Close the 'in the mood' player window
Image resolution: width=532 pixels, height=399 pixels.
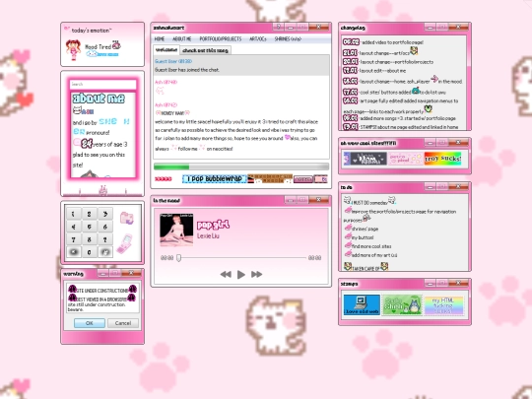(x=318, y=200)
